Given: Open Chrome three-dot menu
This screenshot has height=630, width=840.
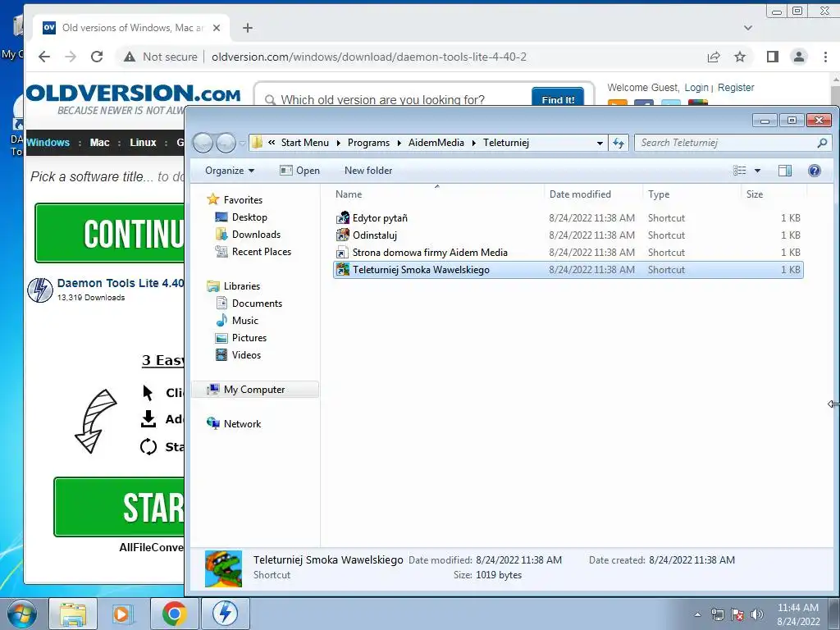Looking at the screenshot, I should point(825,57).
